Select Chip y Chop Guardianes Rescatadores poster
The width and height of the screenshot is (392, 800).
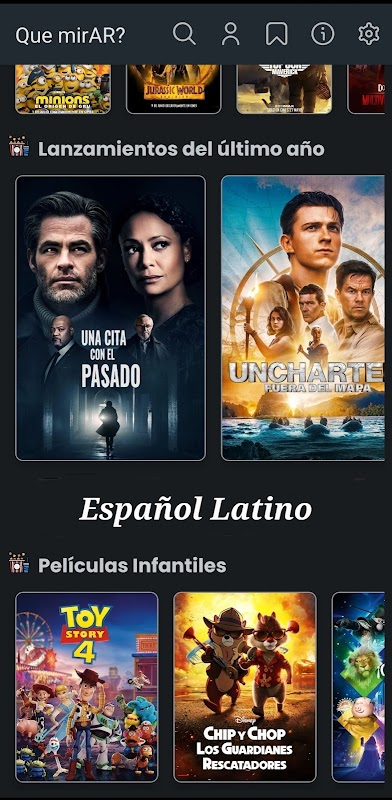(245, 687)
